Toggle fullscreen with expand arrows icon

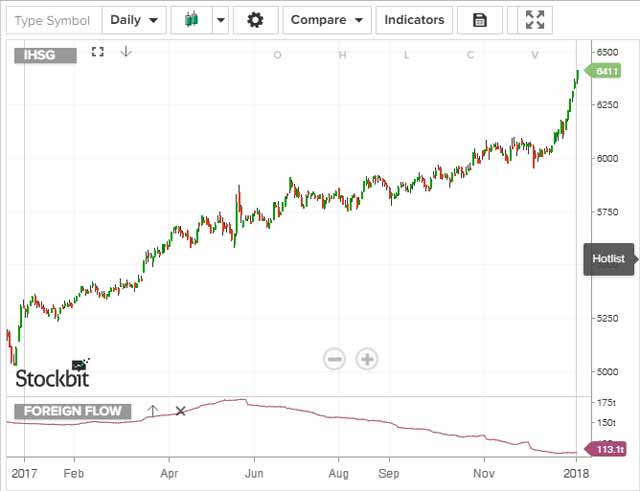(535, 20)
